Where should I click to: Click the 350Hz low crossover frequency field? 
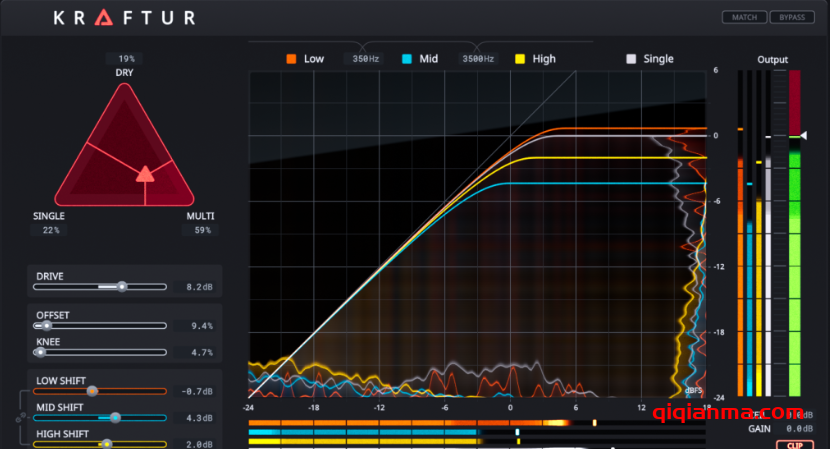point(366,59)
